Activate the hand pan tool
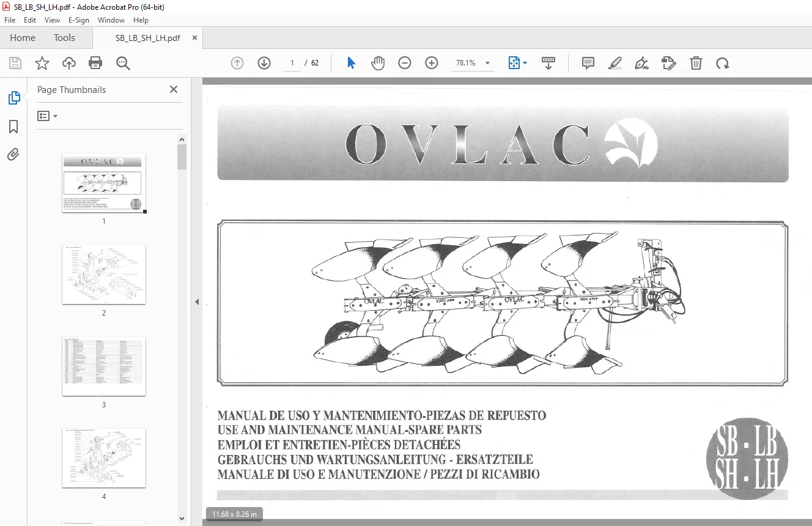The height and width of the screenshot is (526, 812). (378, 63)
